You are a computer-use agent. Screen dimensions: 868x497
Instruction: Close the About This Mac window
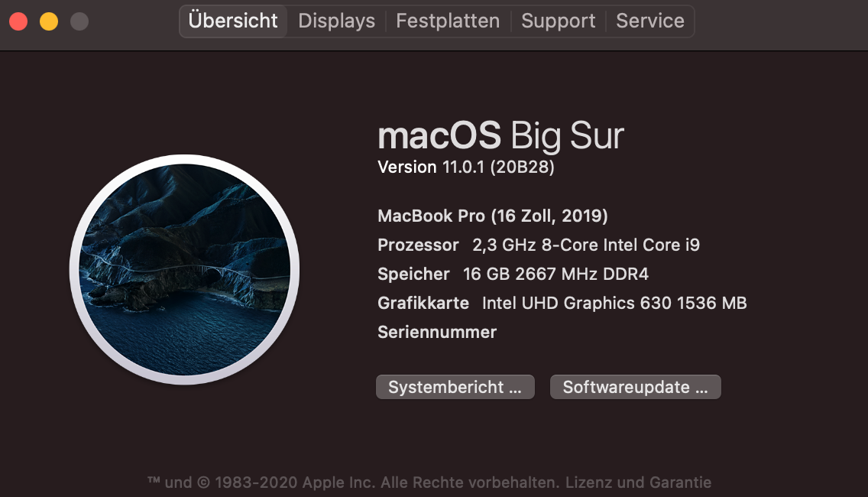coord(18,21)
